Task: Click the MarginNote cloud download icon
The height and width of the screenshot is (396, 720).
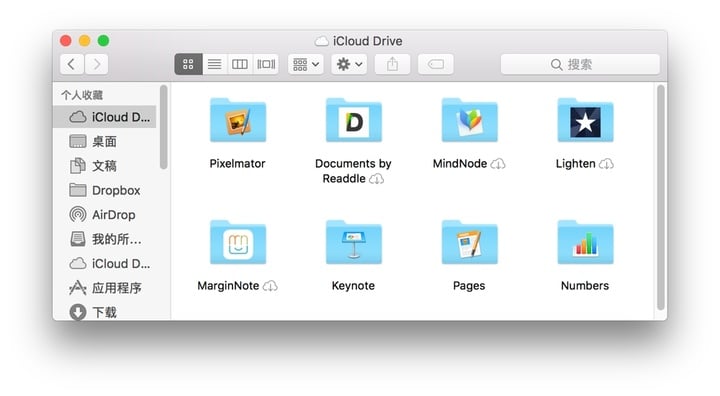Action: pyautogui.click(x=270, y=286)
